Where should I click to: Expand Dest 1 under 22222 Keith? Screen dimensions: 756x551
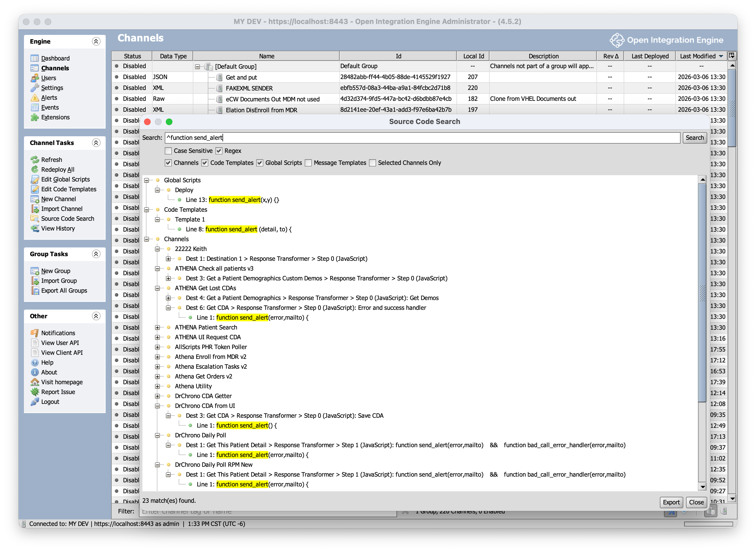[x=168, y=259]
